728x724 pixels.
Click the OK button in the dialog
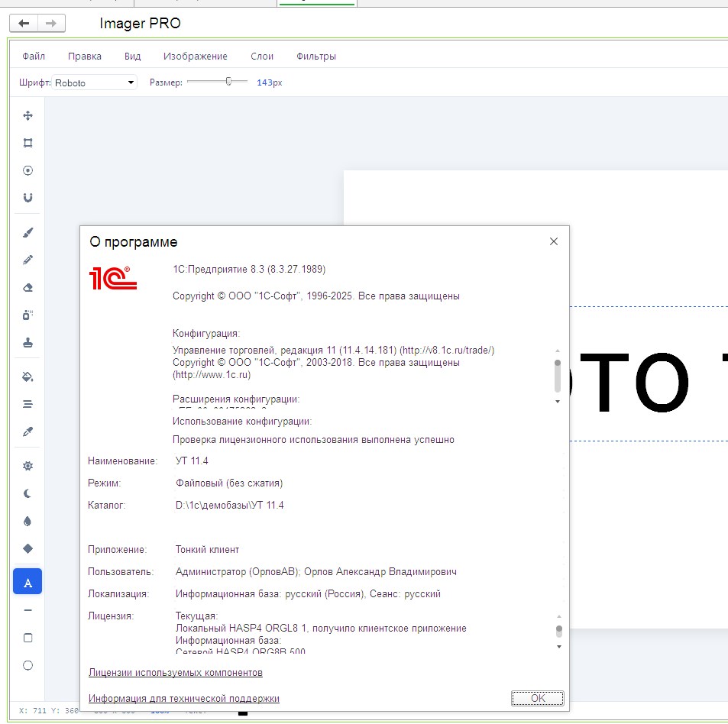[538, 699]
